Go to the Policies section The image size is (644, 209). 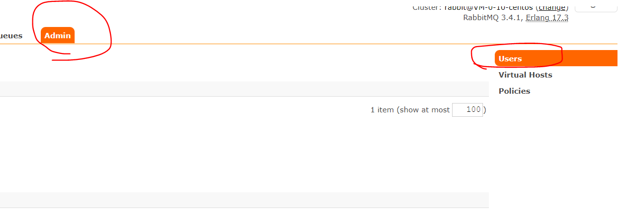click(x=514, y=91)
